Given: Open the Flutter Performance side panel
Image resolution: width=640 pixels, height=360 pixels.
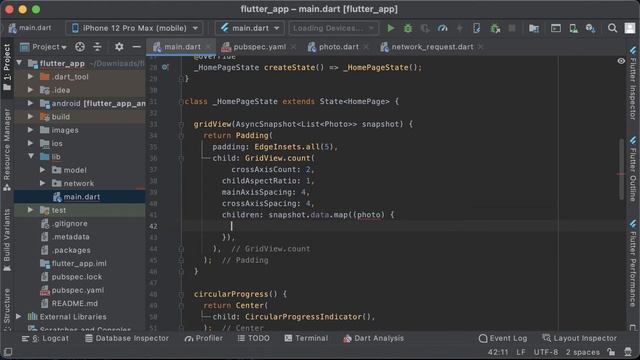Looking at the screenshot, I should pos(633,264).
